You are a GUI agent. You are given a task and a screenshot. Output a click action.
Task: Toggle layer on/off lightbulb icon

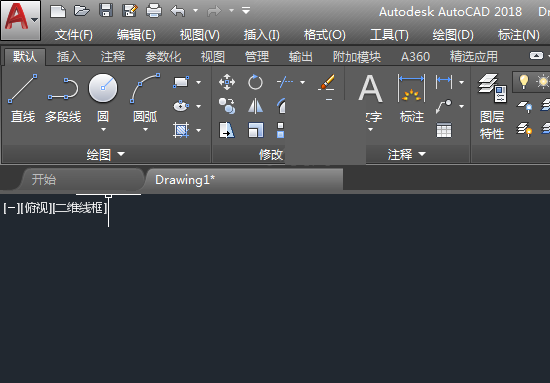[x=524, y=82]
